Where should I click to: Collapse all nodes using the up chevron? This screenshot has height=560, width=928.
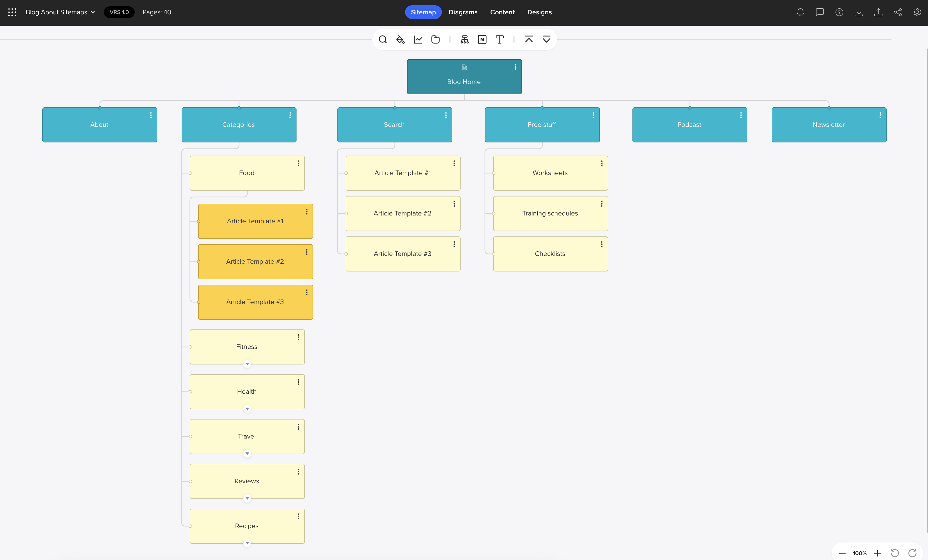click(529, 39)
